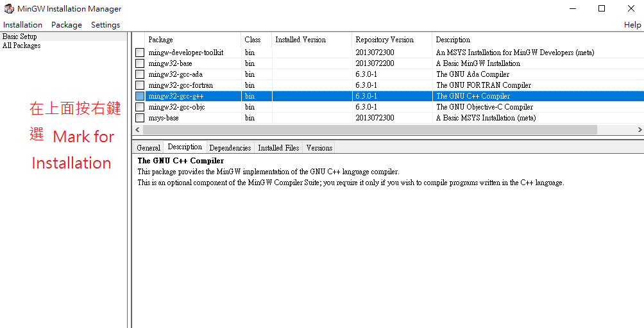
Task: Toggle the mingw32-gcc-objc checkbox
Action: coord(140,107)
